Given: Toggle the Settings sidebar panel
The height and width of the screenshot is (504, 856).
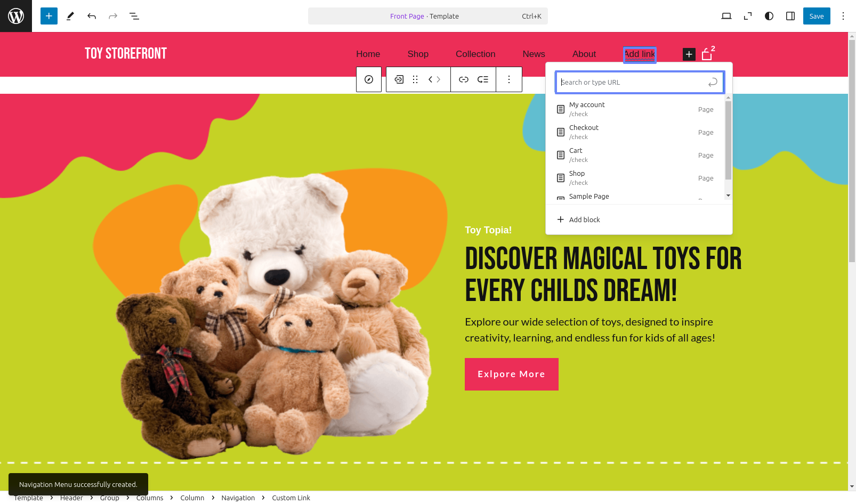Looking at the screenshot, I should click(x=790, y=16).
